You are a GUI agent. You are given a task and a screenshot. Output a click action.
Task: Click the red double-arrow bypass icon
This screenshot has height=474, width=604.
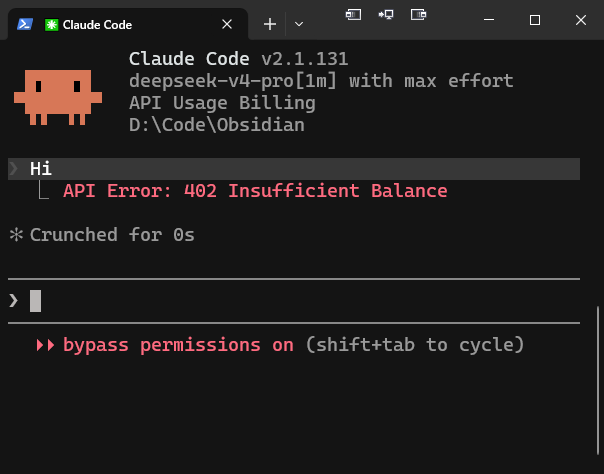tap(45, 345)
